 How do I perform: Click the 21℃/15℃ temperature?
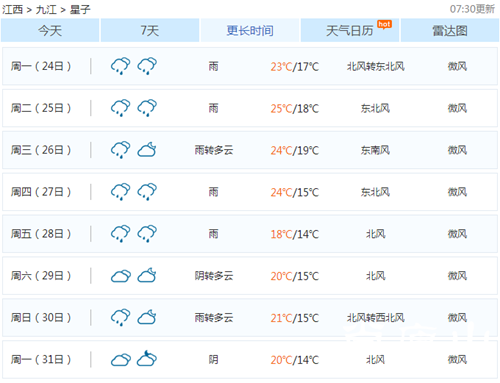pos(295,318)
